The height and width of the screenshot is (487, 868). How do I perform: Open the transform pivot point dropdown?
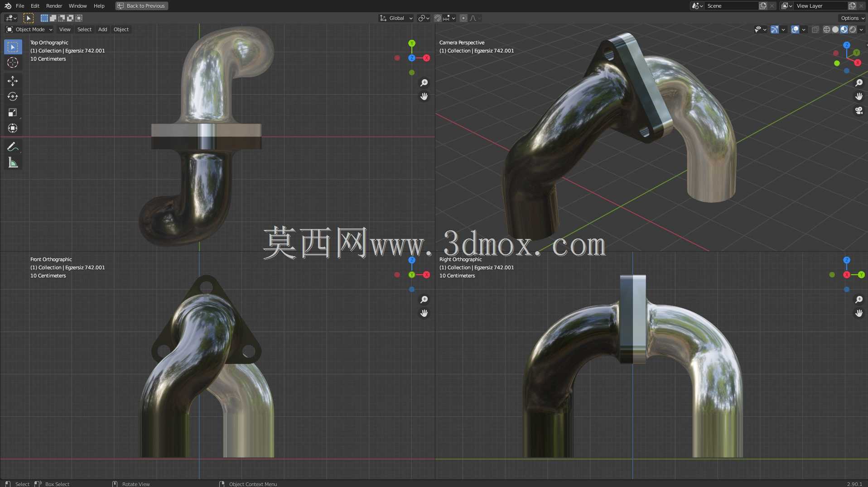(x=424, y=18)
